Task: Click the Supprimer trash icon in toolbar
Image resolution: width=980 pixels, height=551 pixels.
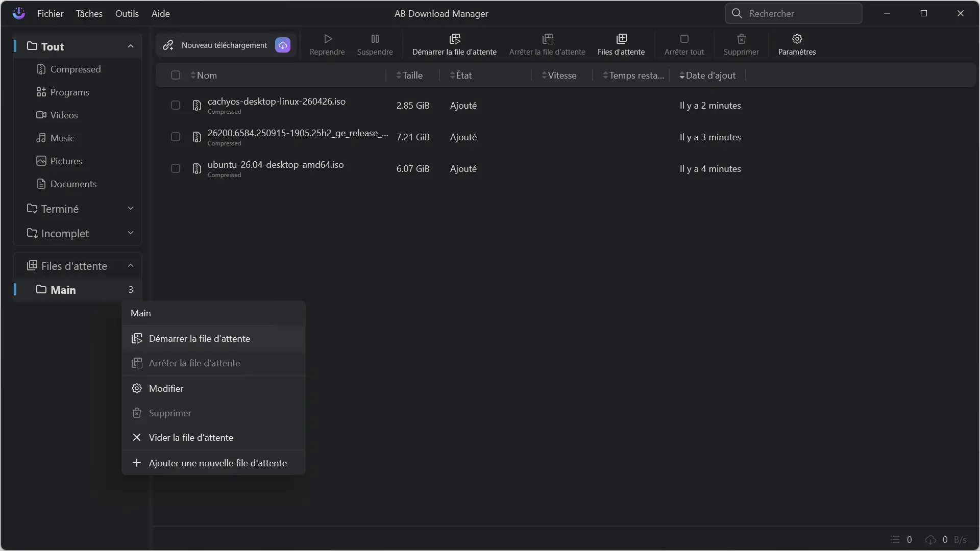Action: [x=742, y=39]
